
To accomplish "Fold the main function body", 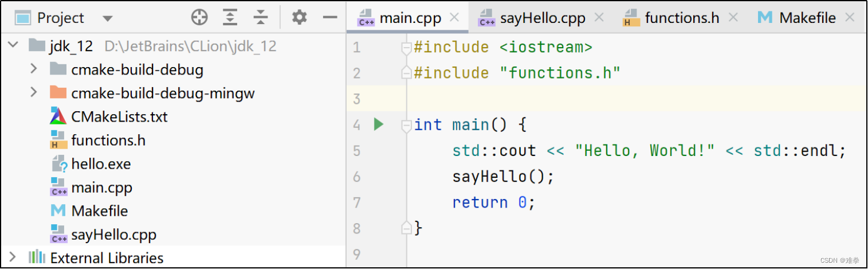I will pyautogui.click(x=406, y=124).
